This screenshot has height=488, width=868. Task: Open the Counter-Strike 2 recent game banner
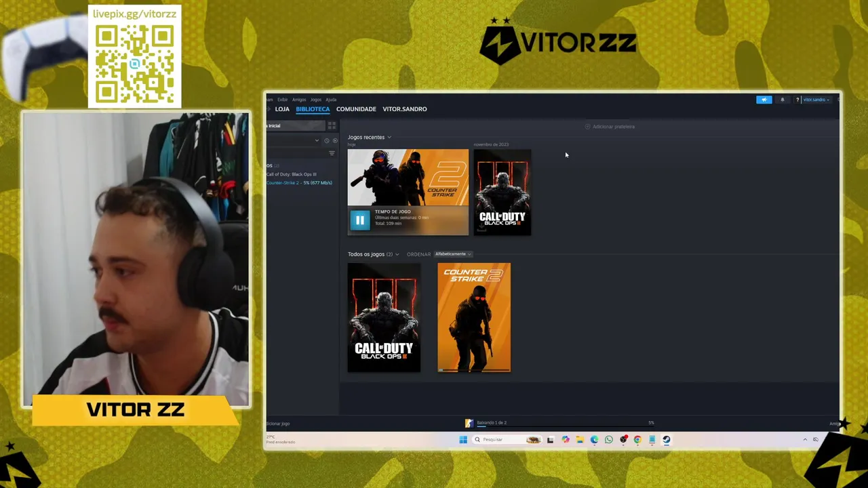pos(408,178)
